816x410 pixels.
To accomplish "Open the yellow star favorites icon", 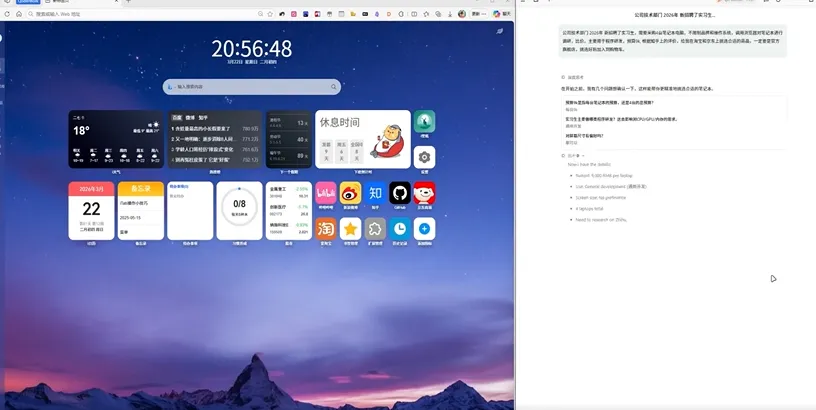I will tap(350, 228).
